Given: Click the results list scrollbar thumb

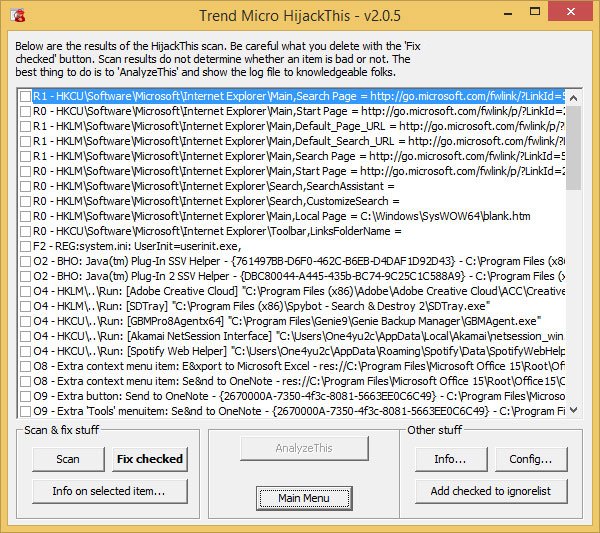Looking at the screenshot, I should (573, 148).
